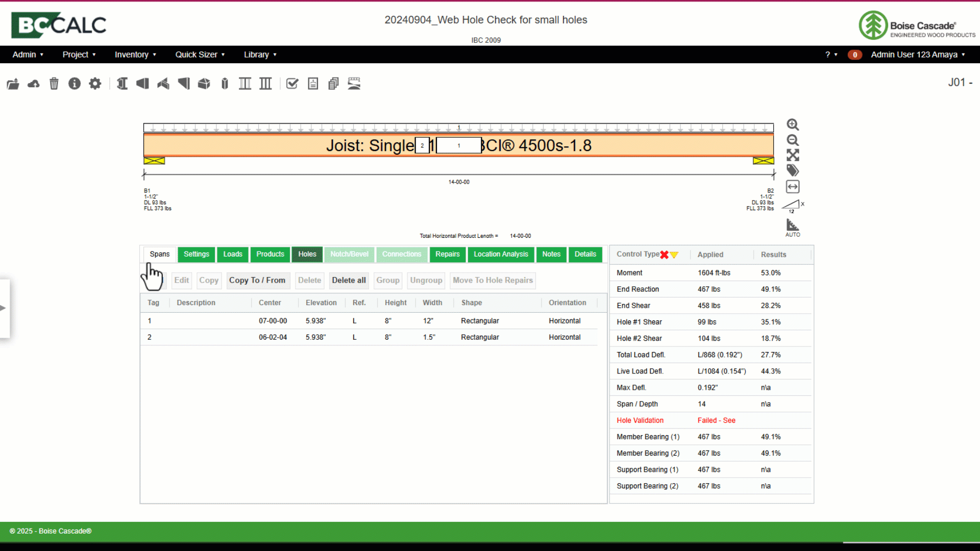
Task: Open the gear settings icon in the toolbar
Action: (x=95, y=84)
